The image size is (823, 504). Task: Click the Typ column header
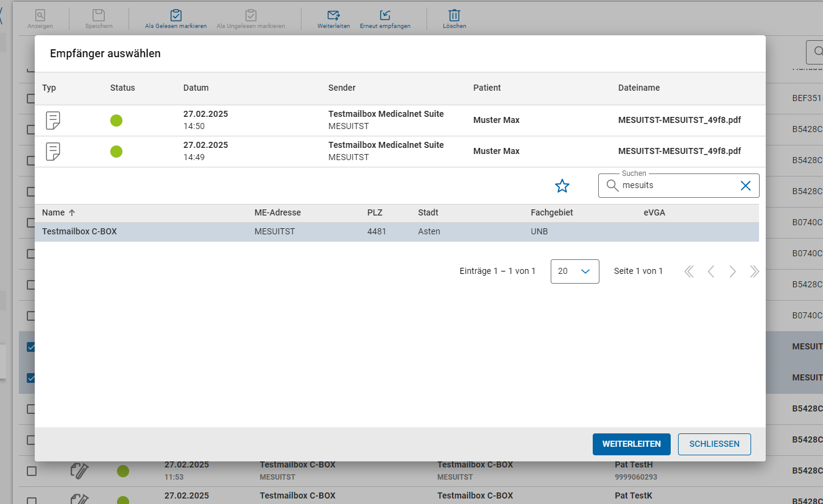[x=49, y=88]
